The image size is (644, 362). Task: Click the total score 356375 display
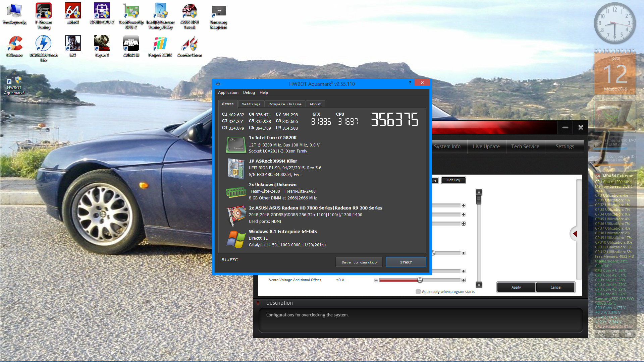point(395,119)
